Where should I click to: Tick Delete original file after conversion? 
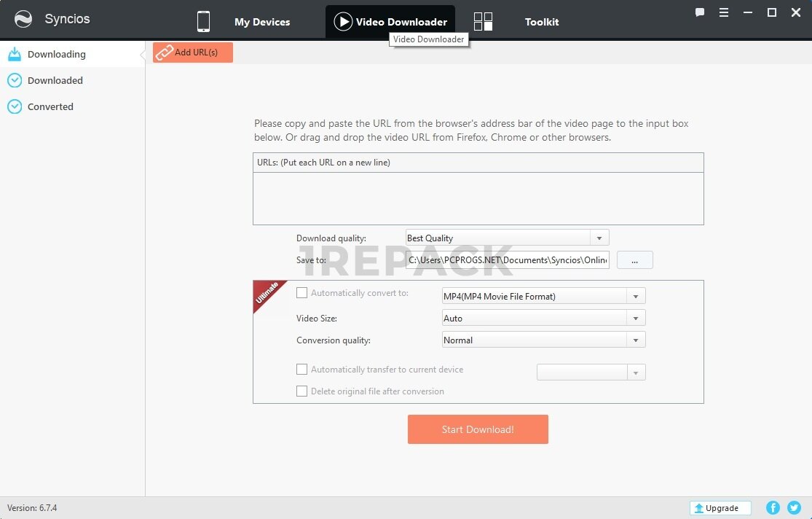click(x=301, y=391)
